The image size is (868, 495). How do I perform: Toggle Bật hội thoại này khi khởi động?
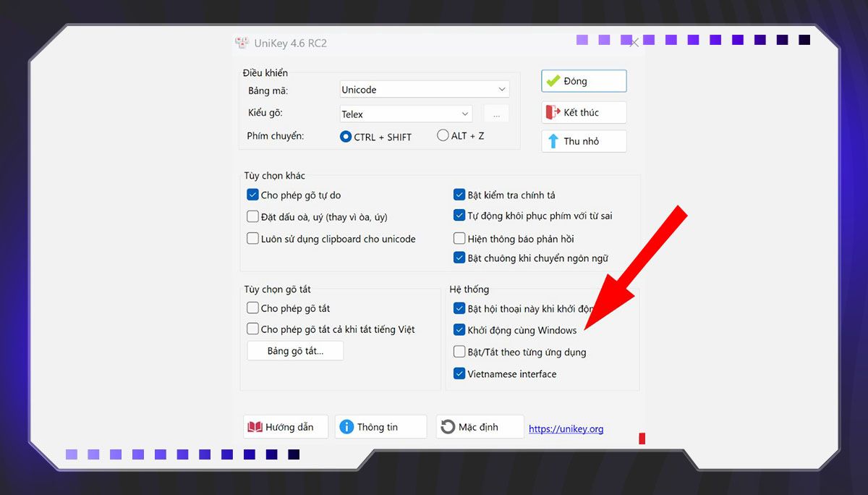[x=459, y=308]
